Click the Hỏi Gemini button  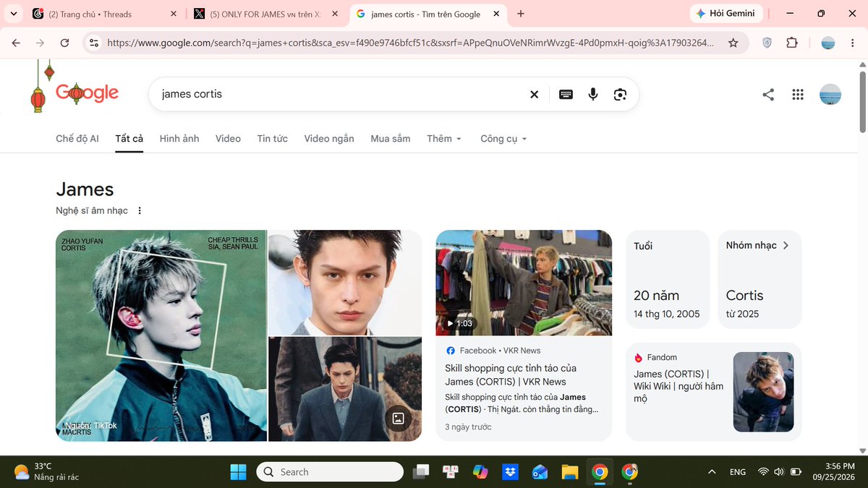tap(725, 14)
